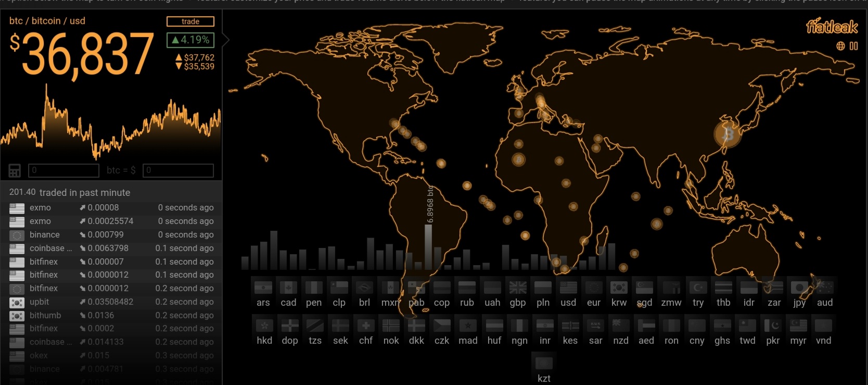
Task: Choose the kzt currency flag
Action: pos(544,364)
